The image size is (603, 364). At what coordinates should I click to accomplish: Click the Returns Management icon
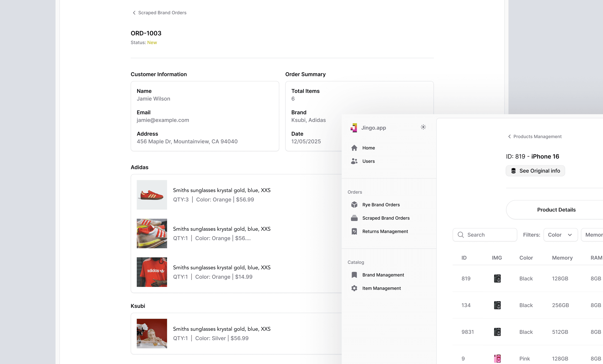pyautogui.click(x=354, y=231)
